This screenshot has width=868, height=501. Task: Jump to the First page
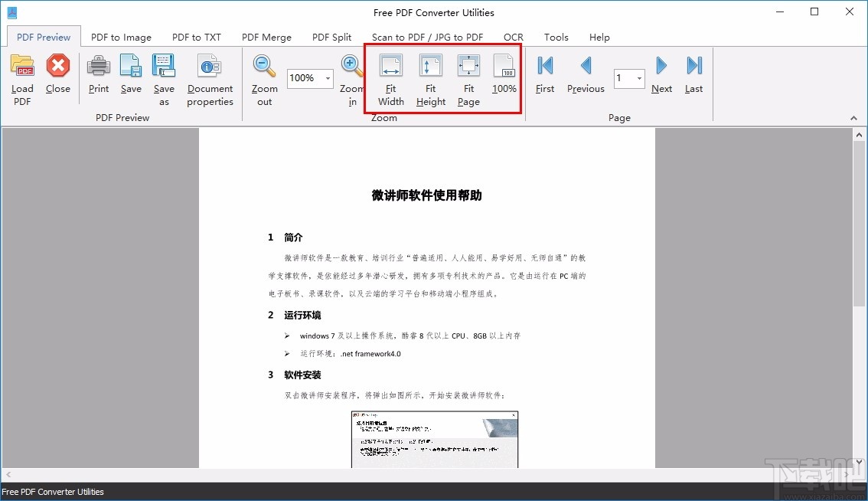coord(544,75)
